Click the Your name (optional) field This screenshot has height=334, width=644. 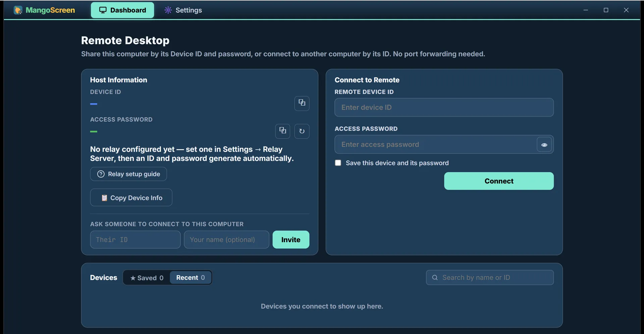click(x=226, y=240)
